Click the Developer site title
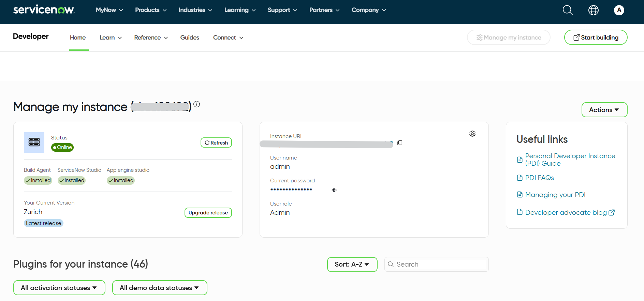 click(x=31, y=36)
